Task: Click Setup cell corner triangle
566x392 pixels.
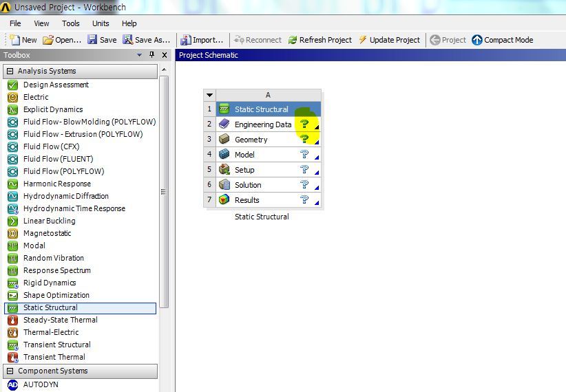Action: point(317,173)
